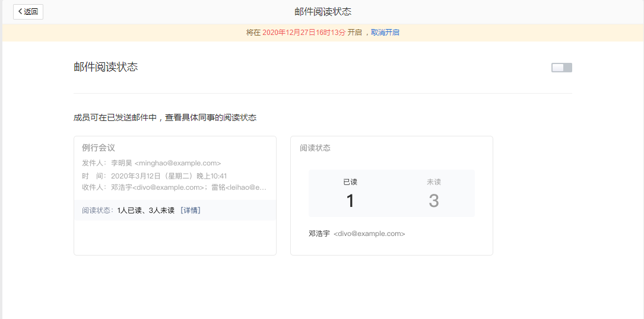
Task: Click the 邮件阅读状态 section heading
Action: (106, 67)
